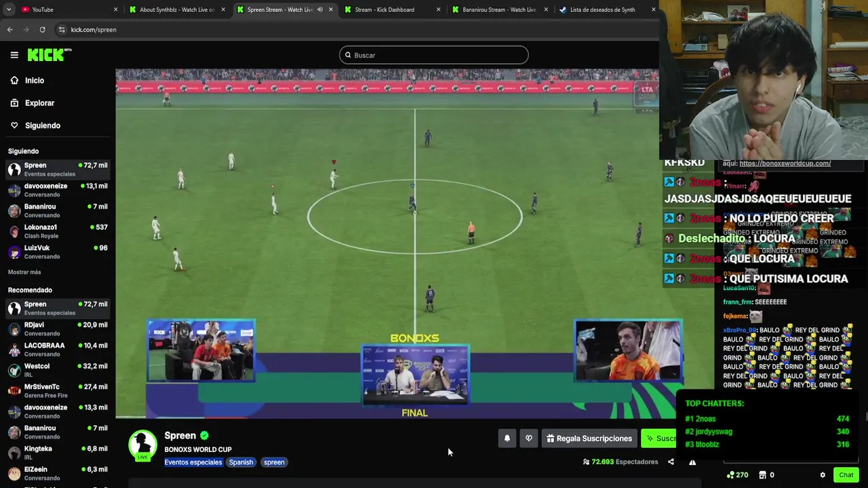
Task: Click the spreen tag
Action: [274, 462]
